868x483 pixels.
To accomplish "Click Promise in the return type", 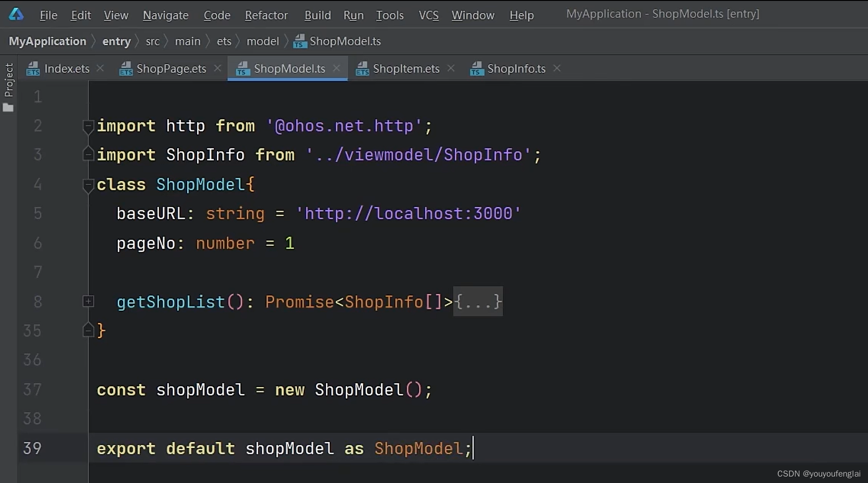I will tap(300, 302).
